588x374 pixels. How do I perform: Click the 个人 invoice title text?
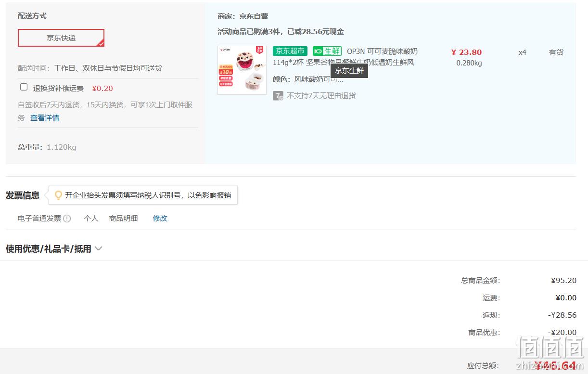click(91, 219)
